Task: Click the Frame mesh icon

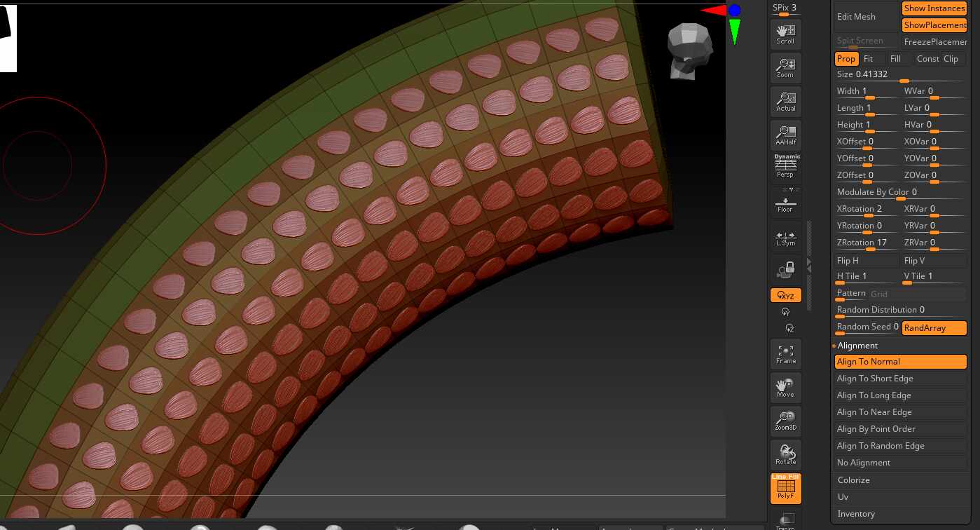Action: point(785,353)
